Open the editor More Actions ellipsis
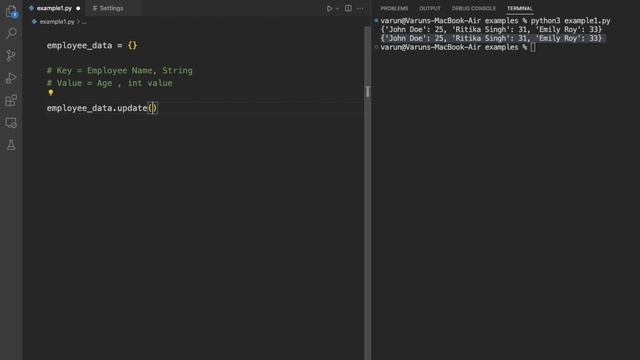640x360 pixels. pyautogui.click(x=360, y=8)
